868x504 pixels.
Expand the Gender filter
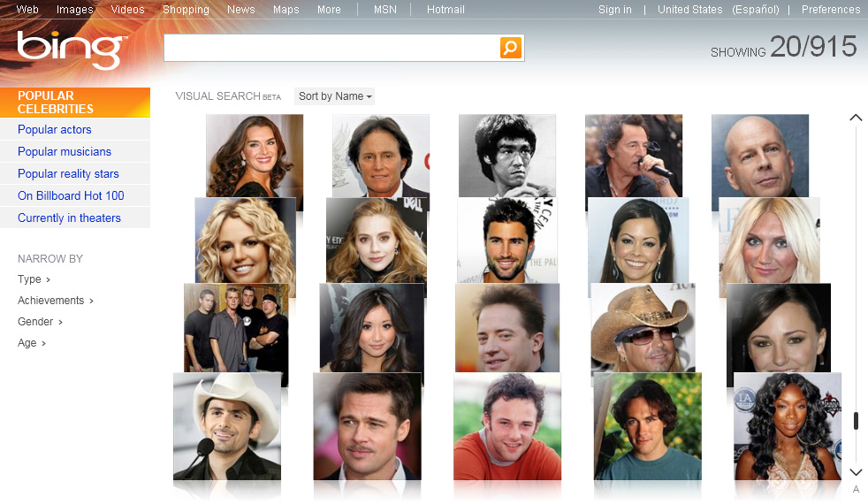40,322
